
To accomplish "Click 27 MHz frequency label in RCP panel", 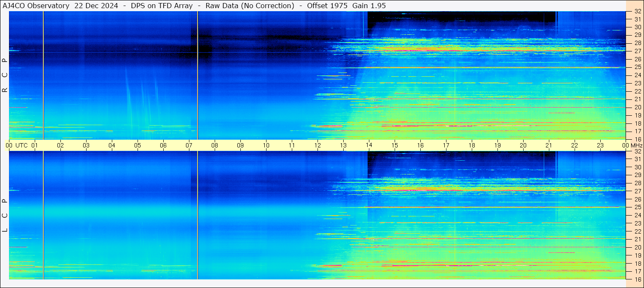I will click(637, 51).
